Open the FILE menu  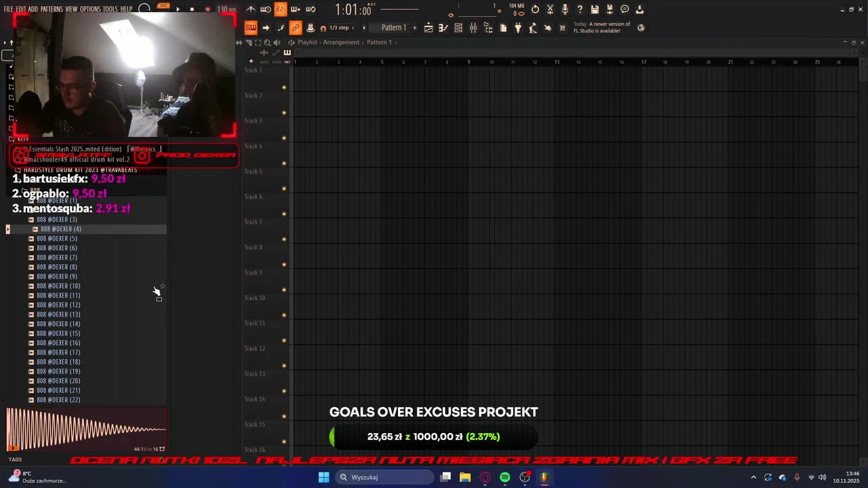pyautogui.click(x=8, y=9)
